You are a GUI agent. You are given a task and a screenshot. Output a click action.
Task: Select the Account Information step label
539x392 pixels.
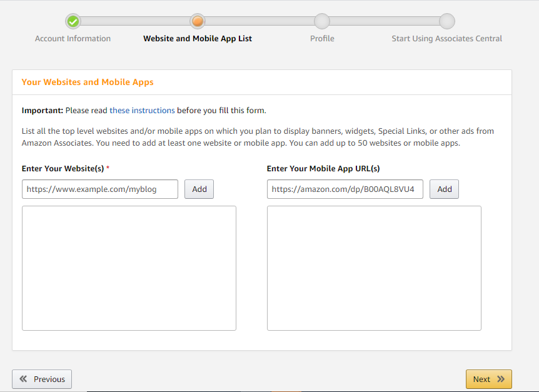[73, 39]
